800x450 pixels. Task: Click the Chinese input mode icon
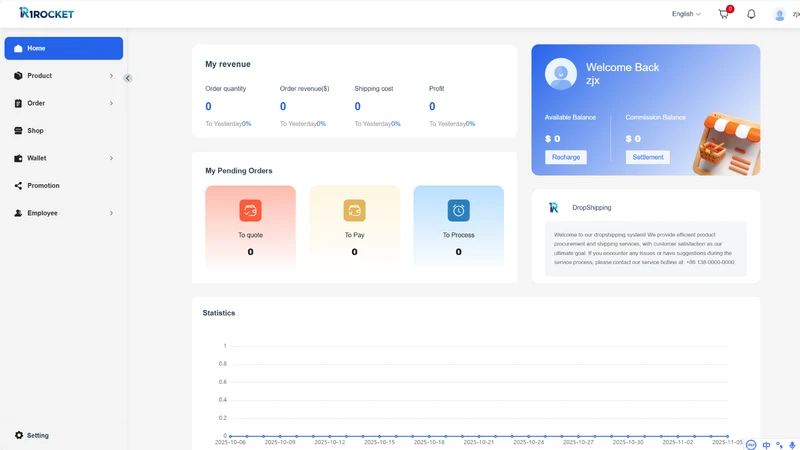766,445
